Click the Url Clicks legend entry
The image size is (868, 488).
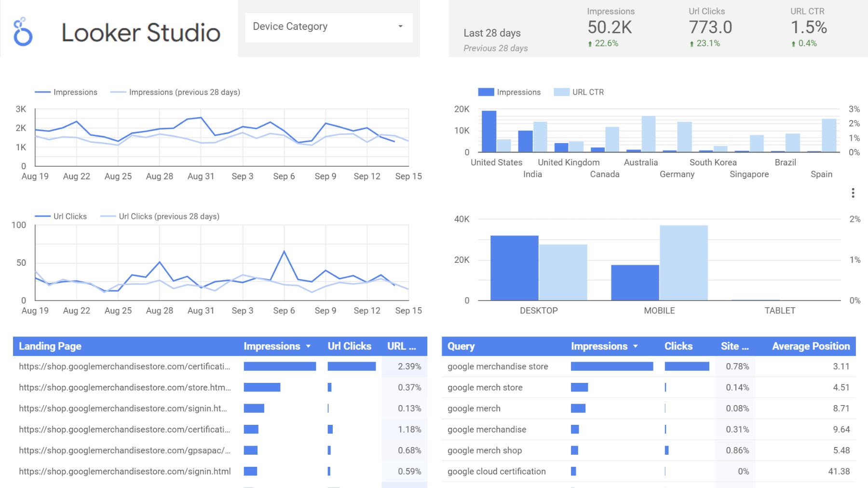pos(61,217)
